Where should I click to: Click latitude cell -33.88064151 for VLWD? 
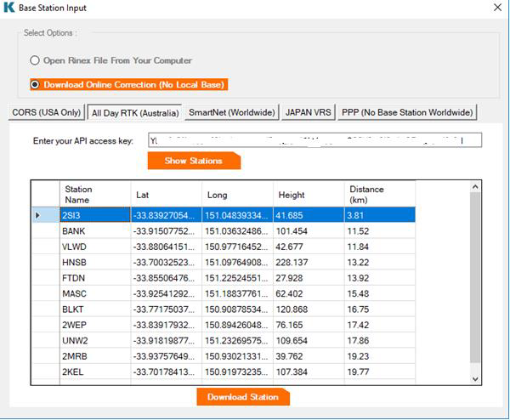pyautogui.click(x=167, y=247)
